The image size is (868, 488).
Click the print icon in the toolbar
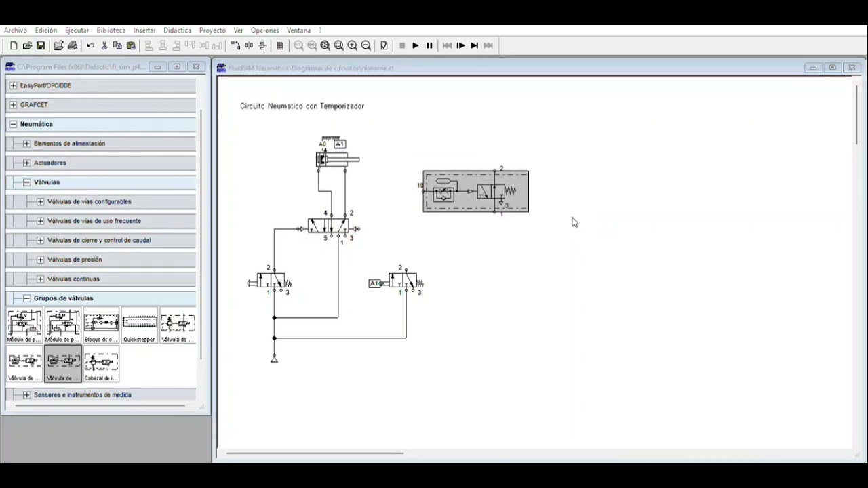coord(72,45)
